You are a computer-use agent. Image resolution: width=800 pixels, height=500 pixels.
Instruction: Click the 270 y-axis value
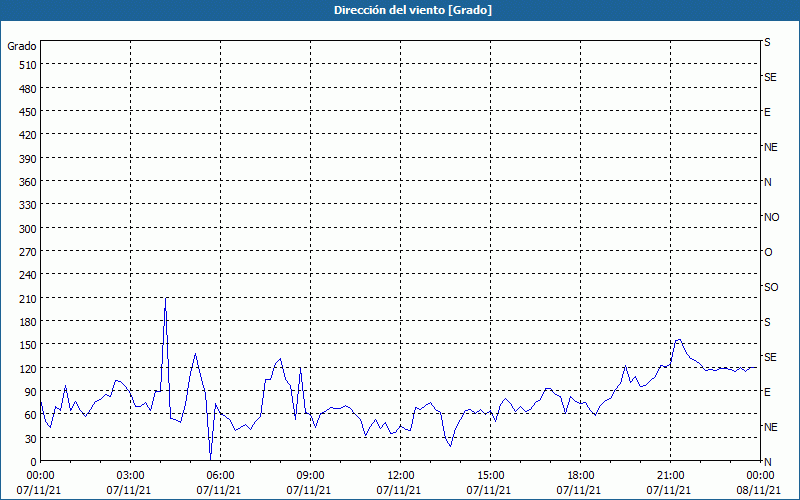tap(29, 252)
